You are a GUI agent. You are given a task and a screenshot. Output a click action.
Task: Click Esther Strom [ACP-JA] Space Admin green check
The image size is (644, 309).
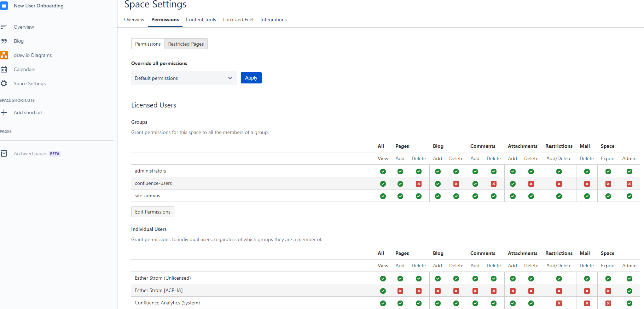tap(630, 291)
